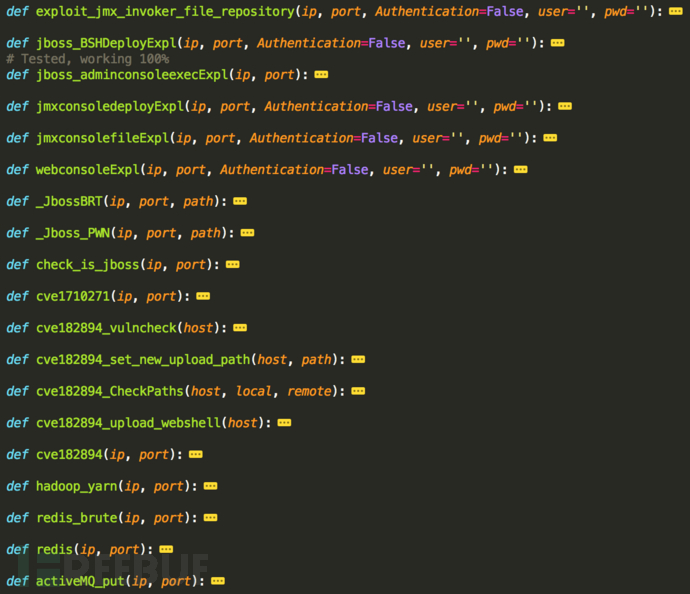Screen dimensions: 690x594
Task: Click function name cve182894_upload_webshell
Action: pyautogui.click(x=128, y=423)
